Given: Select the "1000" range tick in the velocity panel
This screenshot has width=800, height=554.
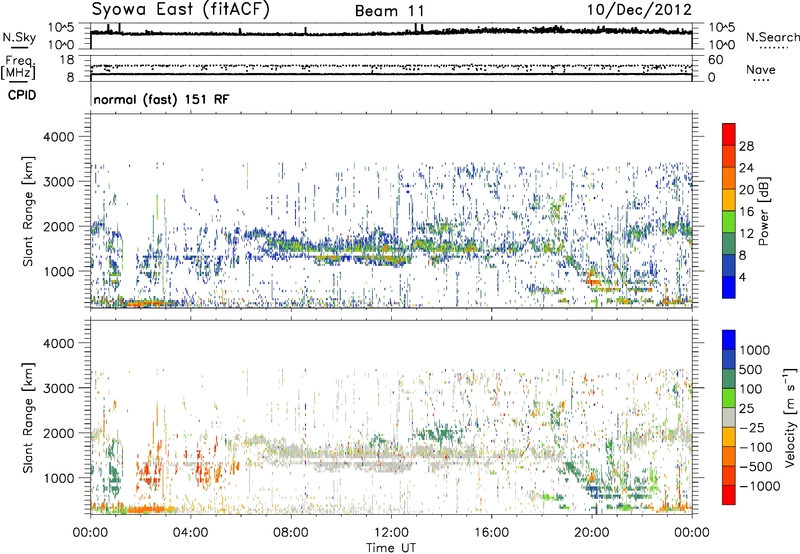Looking at the screenshot, I should [x=58, y=478].
